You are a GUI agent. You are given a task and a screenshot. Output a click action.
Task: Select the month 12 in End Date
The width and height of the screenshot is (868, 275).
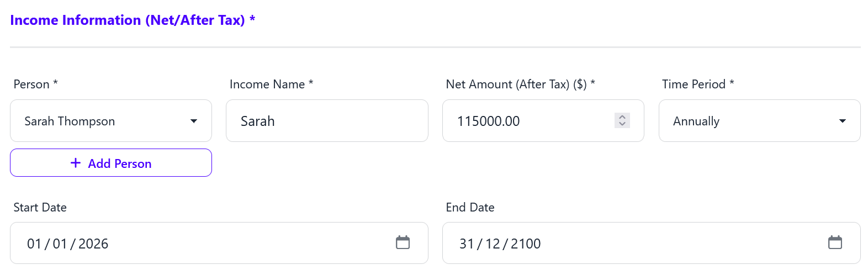[493, 244]
